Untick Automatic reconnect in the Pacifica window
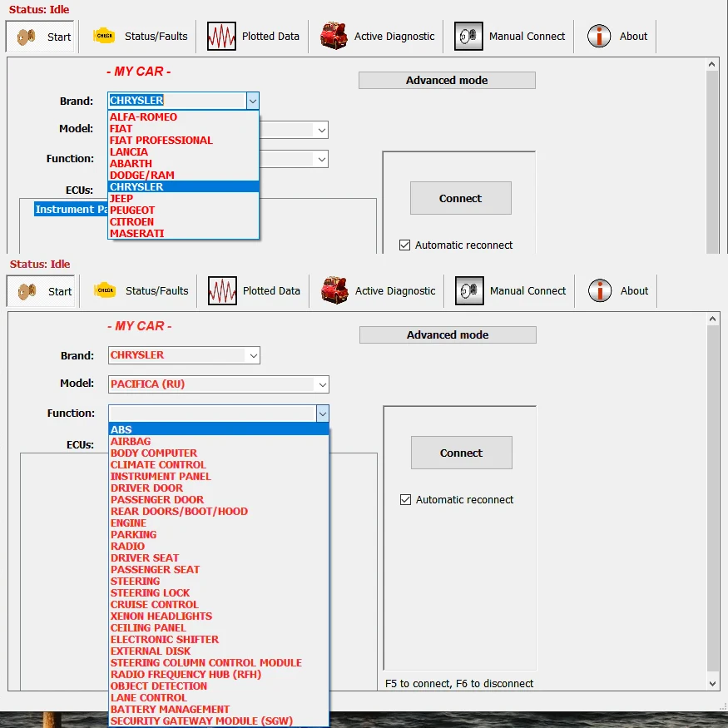This screenshot has width=728, height=728. 406,499
